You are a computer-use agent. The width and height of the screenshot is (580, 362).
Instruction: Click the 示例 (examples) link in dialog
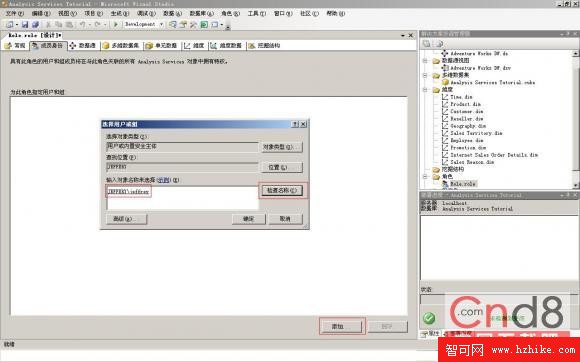coord(163,180)
